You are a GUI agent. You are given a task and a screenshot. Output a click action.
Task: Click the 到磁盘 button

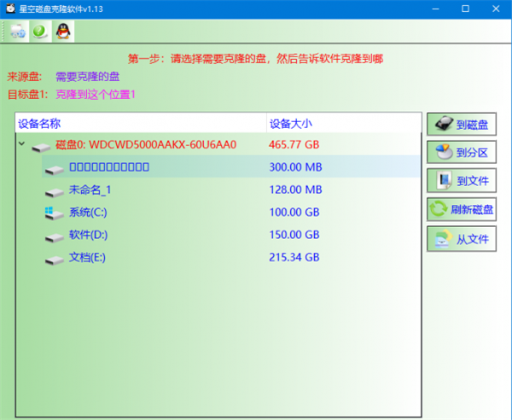[462, 125]
